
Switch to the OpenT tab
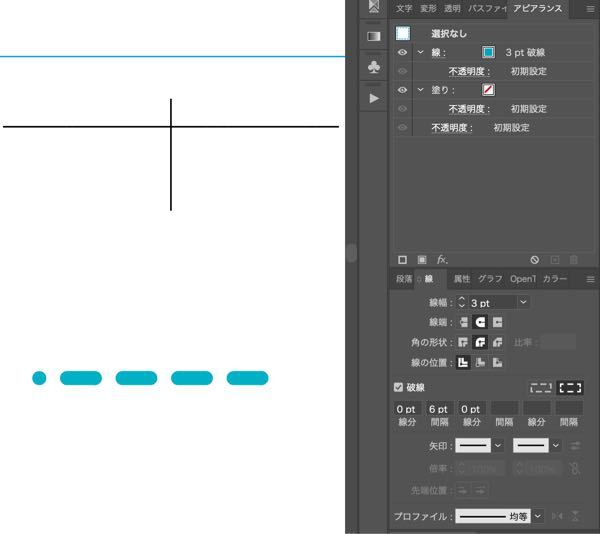[523, 279]
